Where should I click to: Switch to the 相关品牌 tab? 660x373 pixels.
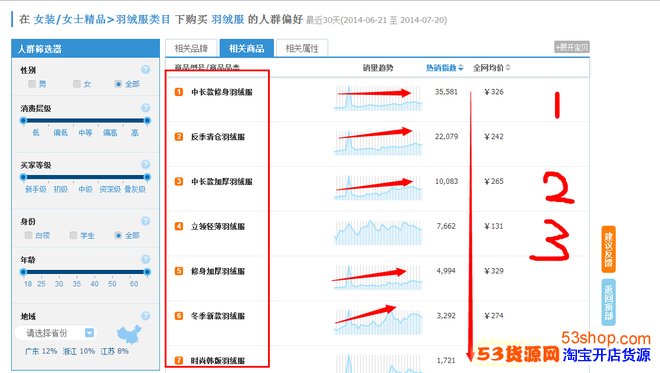click(x=191, y=48)
